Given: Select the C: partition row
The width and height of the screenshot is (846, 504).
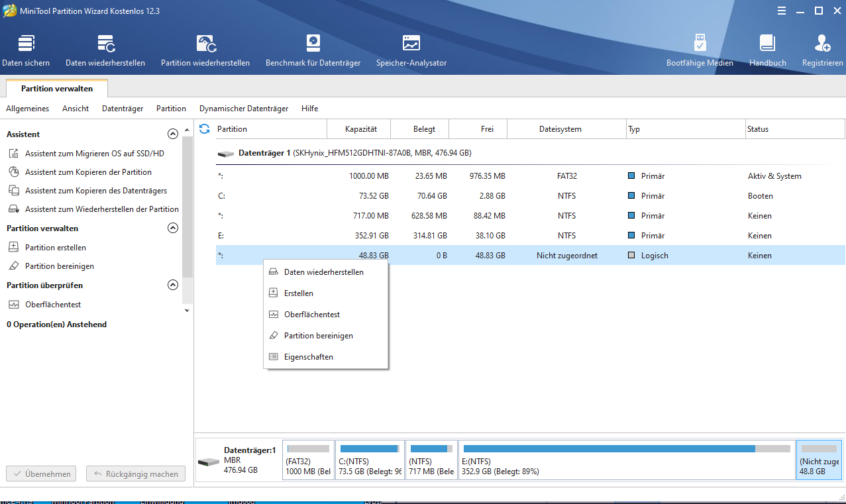Looking at the screenshot, I should pyautogui.click(x=530, y=196).
